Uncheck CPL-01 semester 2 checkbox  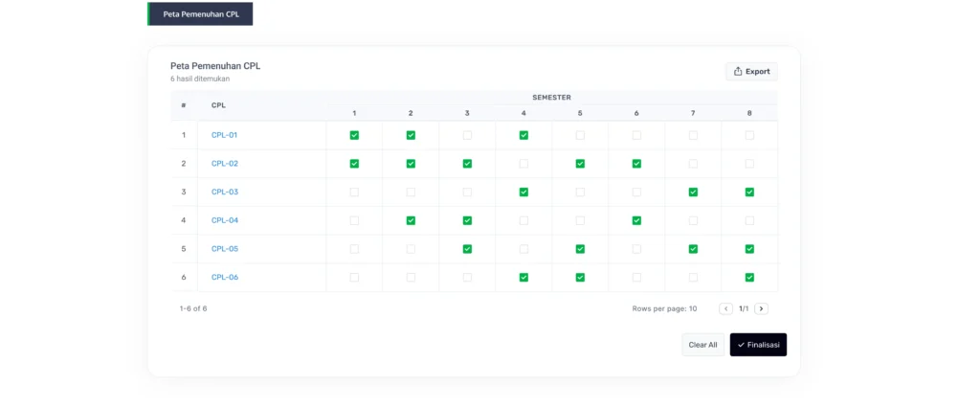tap(411, 135)
